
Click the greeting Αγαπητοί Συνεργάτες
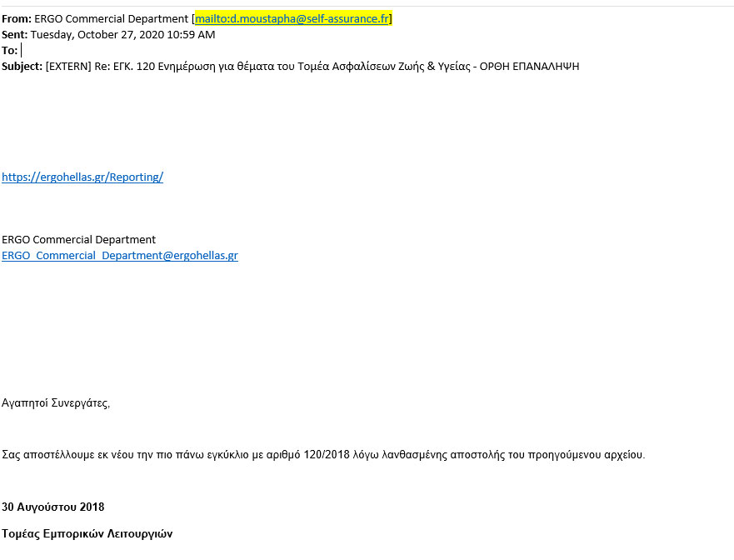56,403
